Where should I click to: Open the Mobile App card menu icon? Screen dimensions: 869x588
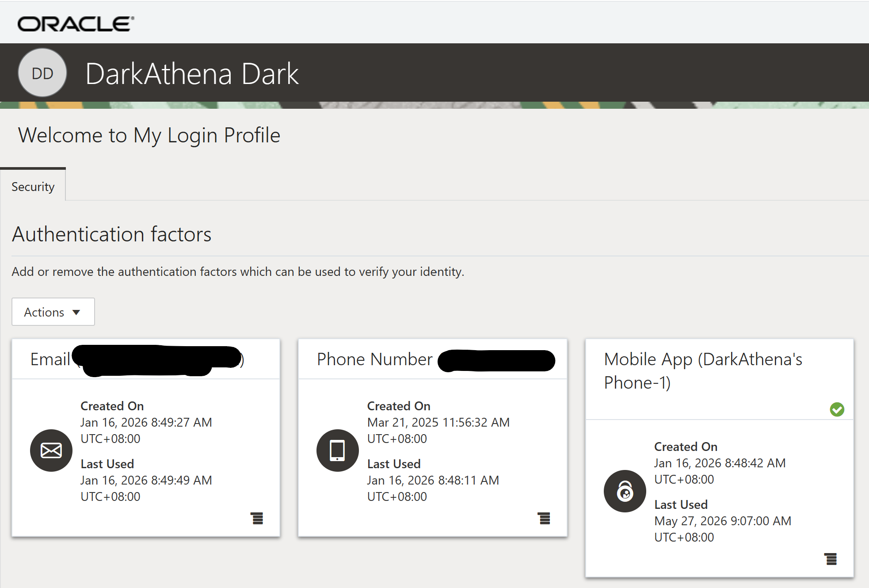(831, 559)
